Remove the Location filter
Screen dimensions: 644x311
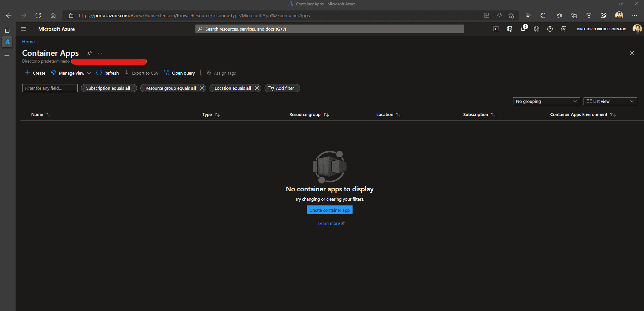click(x=257, y=88)
